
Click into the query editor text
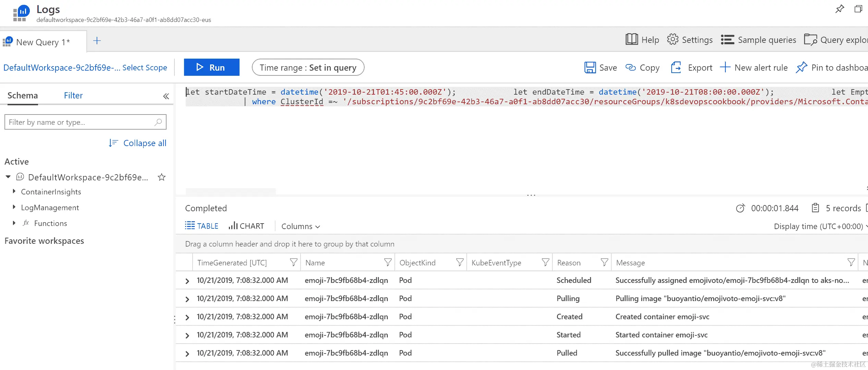(527, 97)
